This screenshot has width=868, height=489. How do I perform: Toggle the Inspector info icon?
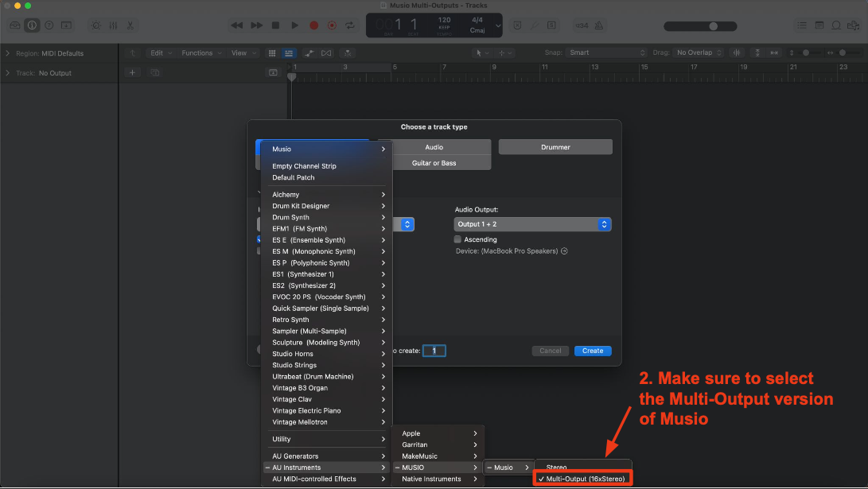(32, 25)
